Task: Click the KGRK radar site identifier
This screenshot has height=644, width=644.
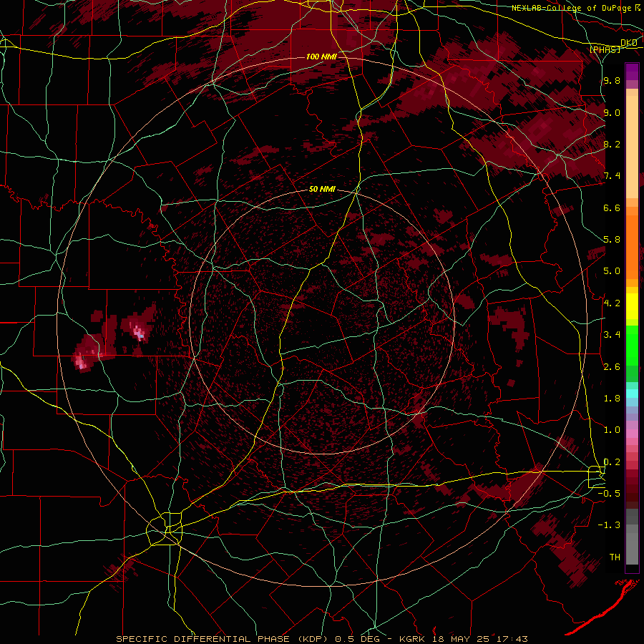Action: (412, 639)
